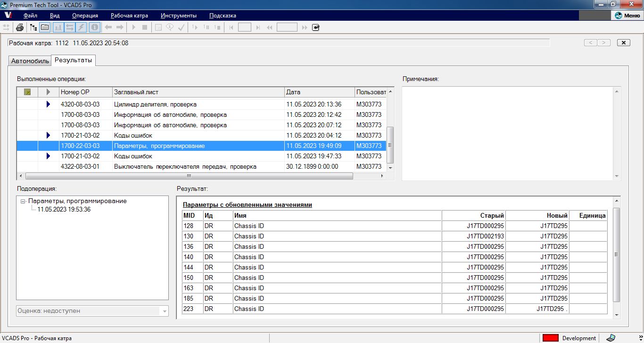This screenshot has width=644, height=343.
Task: Open the Вид menu
Action: tap(55, 16)
